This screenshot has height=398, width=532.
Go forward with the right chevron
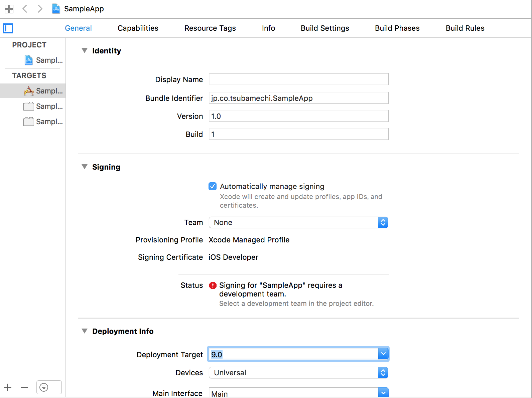tap(40, 9)
